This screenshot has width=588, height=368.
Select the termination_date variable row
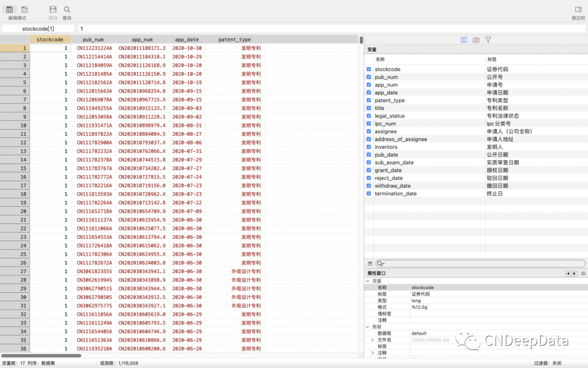[x=476, y=194]
